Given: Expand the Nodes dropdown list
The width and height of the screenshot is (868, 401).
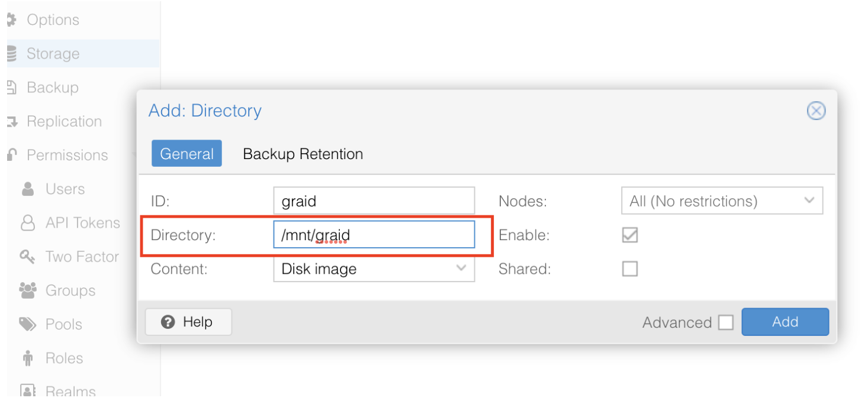Looking at the screenshot, I should 722,201.
